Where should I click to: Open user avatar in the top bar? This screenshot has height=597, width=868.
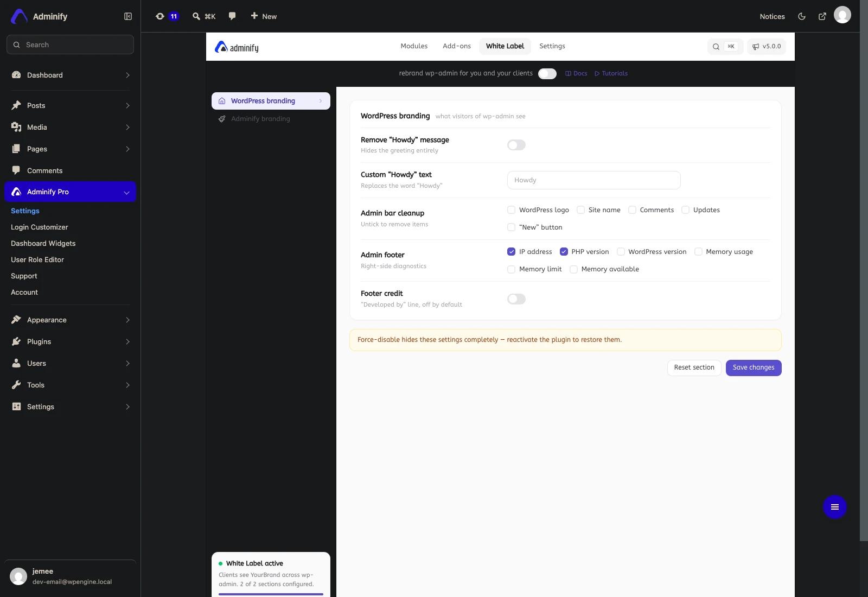tap(843, 15)
